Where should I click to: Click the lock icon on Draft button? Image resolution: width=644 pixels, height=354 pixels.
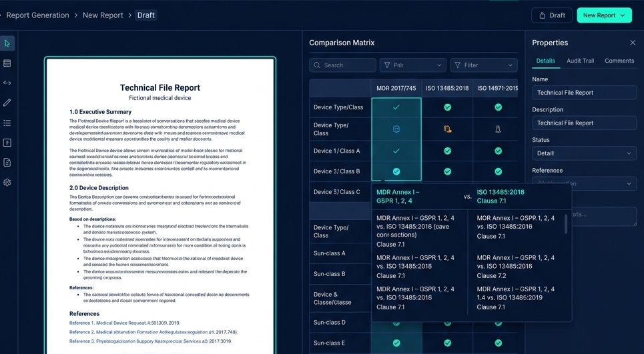[x=542, y=15]
